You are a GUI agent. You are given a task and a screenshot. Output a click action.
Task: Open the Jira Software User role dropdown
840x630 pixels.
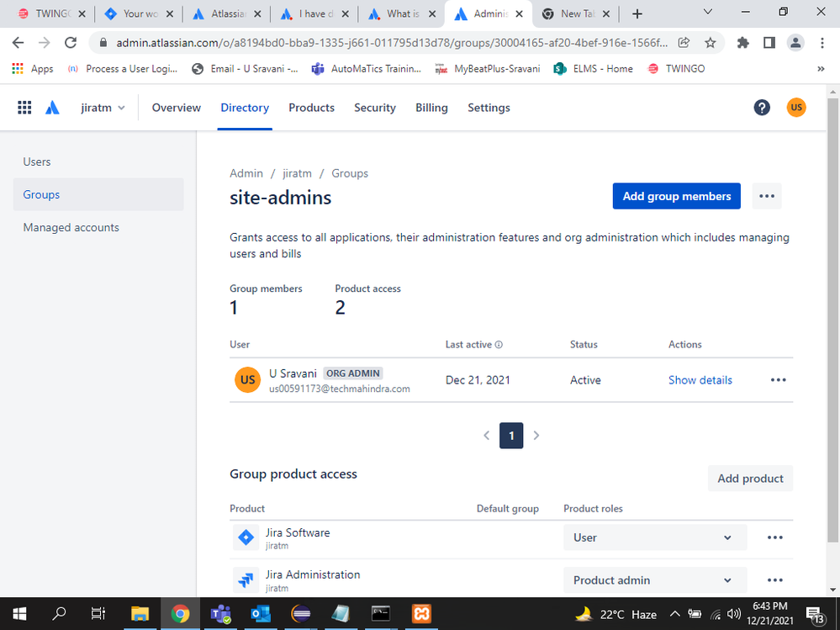click(655, 537)
